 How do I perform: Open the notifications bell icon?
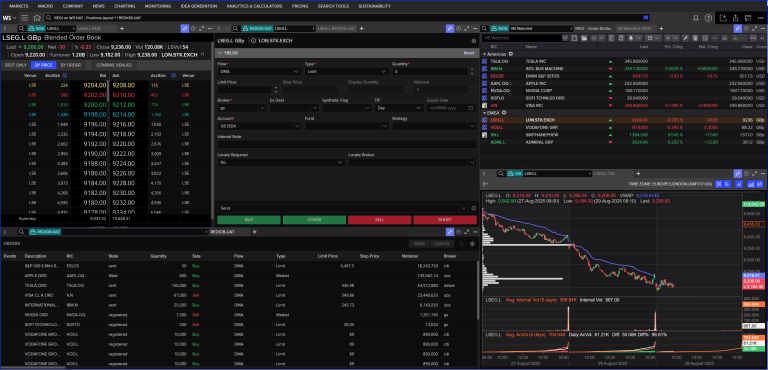tap(696, 18)
